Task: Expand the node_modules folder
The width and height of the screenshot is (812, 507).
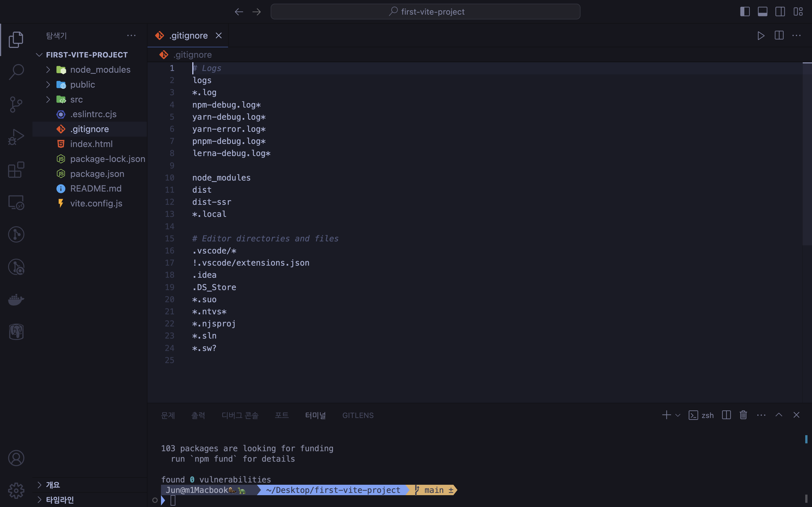Action: 100,70
